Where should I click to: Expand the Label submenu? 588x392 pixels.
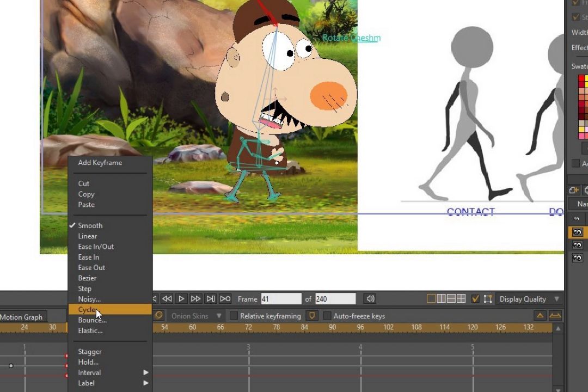point(110,383)
